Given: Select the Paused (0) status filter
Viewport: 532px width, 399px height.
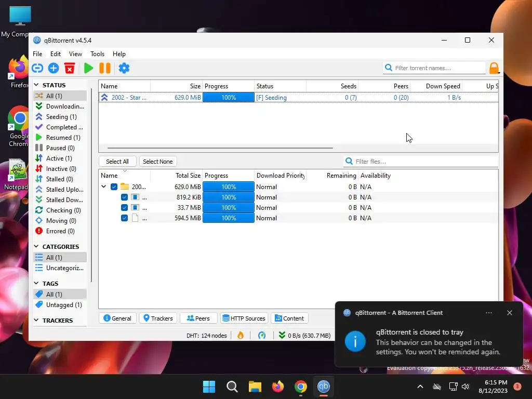Looking at the screenshot, I should (x=60, y=148).
